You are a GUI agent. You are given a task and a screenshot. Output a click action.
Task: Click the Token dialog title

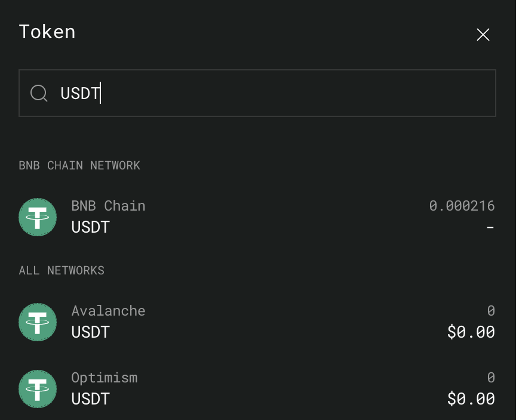pos(47,32)
